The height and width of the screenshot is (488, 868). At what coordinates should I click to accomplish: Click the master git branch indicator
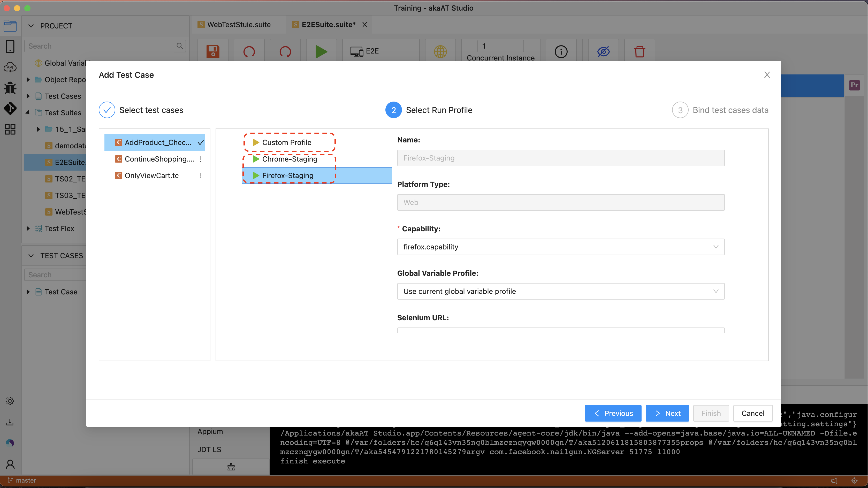21,481
